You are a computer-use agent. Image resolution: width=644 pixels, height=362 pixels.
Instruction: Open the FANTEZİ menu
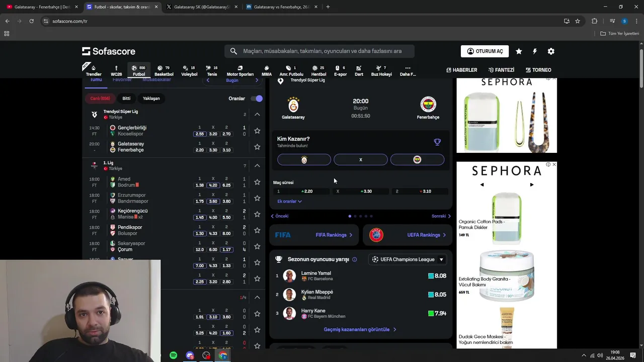tap(501, 70)
